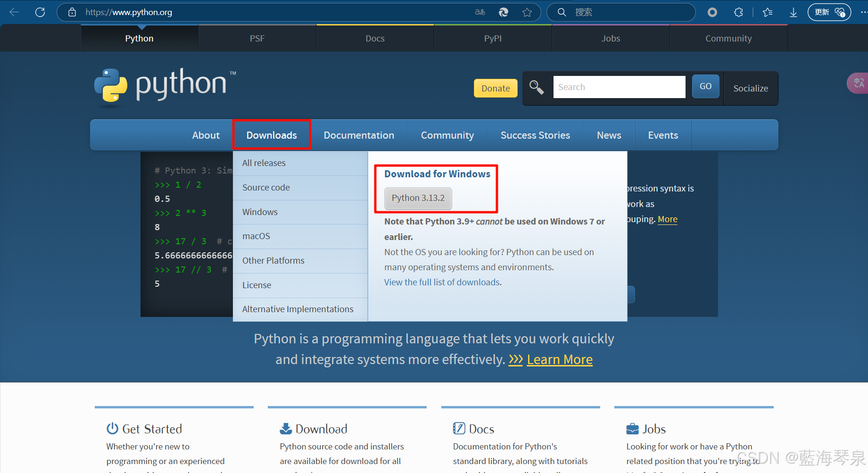Click the Get Started heading
The height and width of the screenshot is (473, 868).
pyautogui.click(x=152, y=429)
